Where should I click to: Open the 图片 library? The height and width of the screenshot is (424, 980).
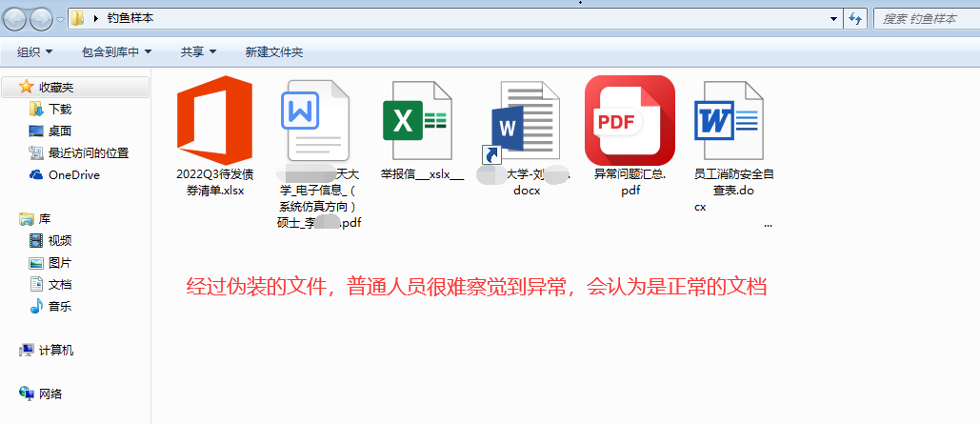coord(60,263)
